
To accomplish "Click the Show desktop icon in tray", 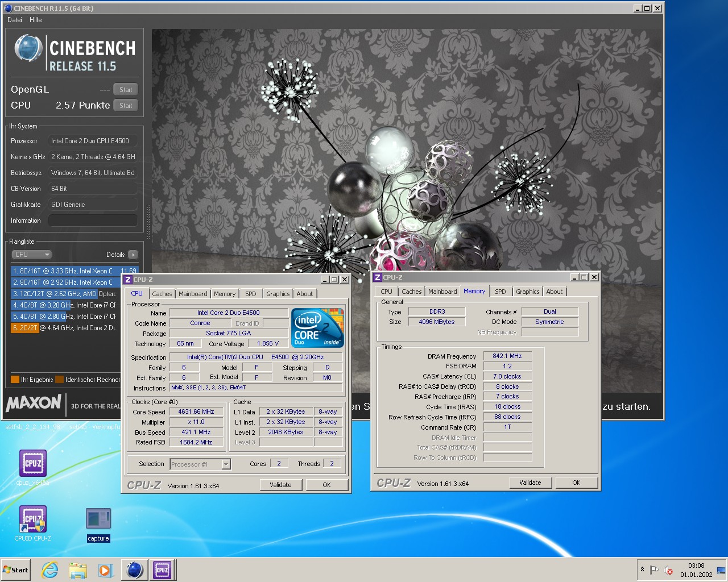I will [721, 569].
